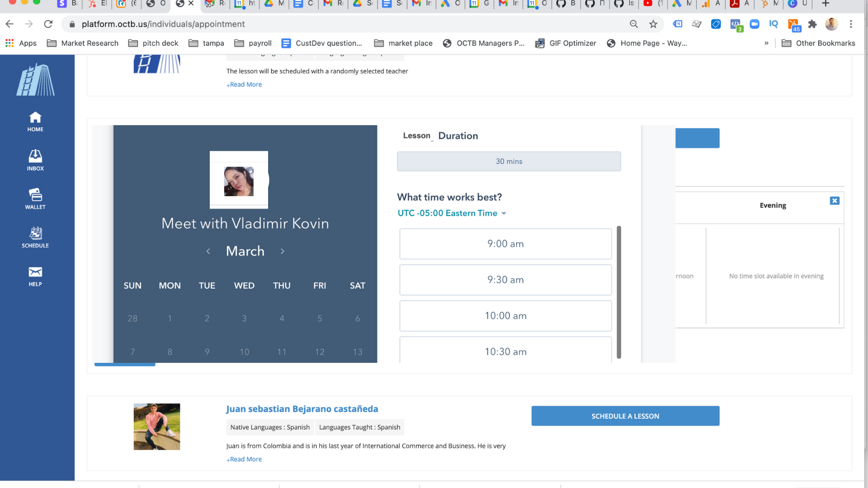Open Juan sebastian Bejarano castañeda profile link
This screenshot has height=488, width=868.
[302, 409]
